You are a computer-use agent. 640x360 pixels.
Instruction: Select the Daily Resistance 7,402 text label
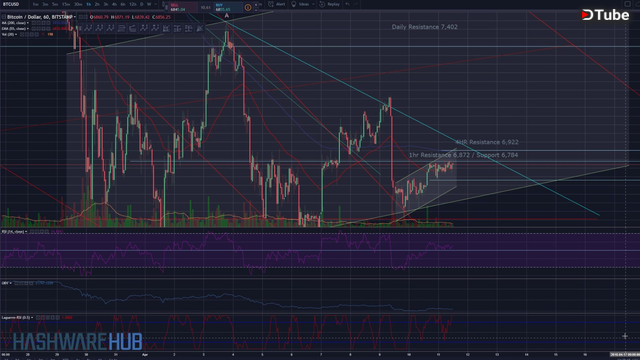pos(424,27)
